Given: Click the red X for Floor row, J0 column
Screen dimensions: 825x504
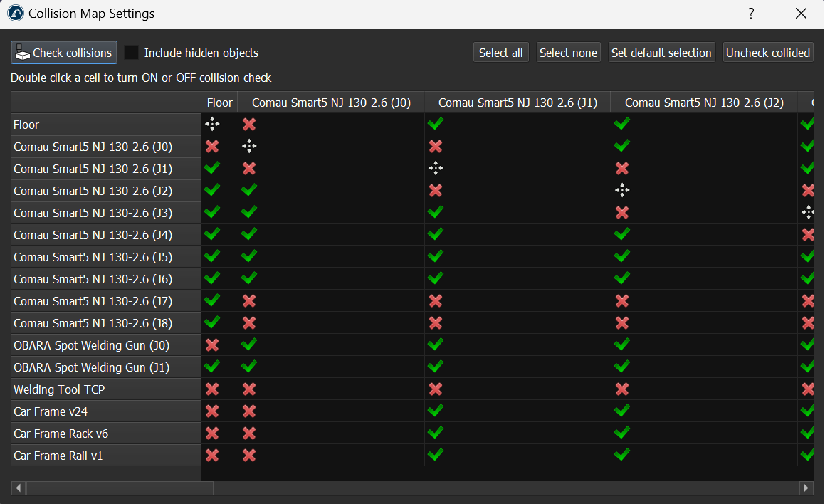Looking at the screenshot, I should click(249, 125).
